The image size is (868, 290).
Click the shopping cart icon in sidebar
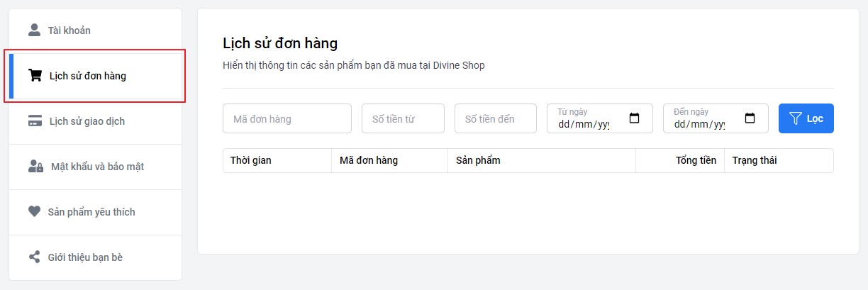[35, 75]
